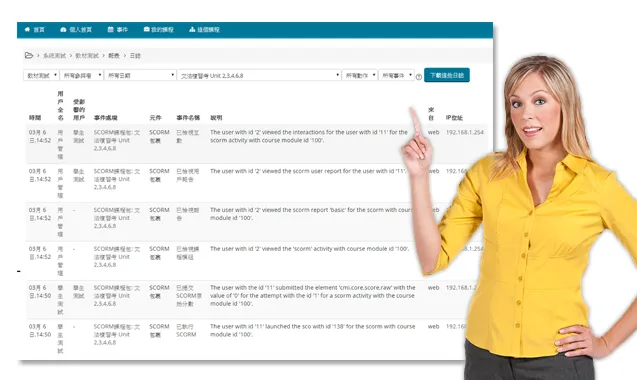Open the 教材測試 course dropdown
637x380 pixels.
tap(41, 75)
